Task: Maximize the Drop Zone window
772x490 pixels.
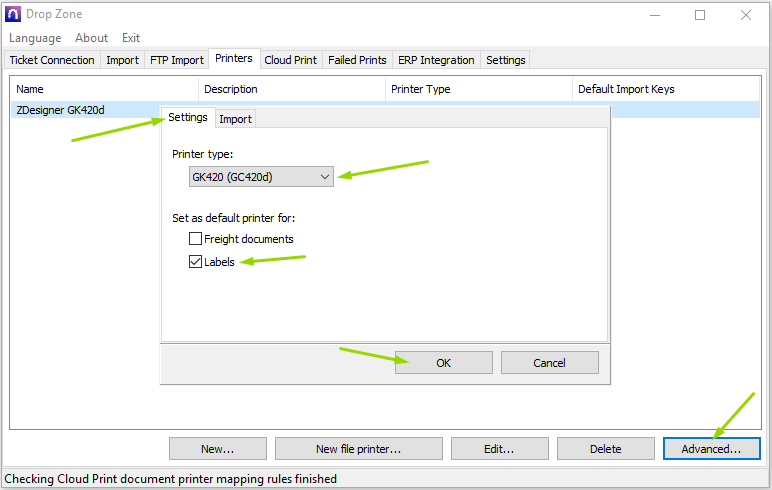Action: tap(700, 15)
